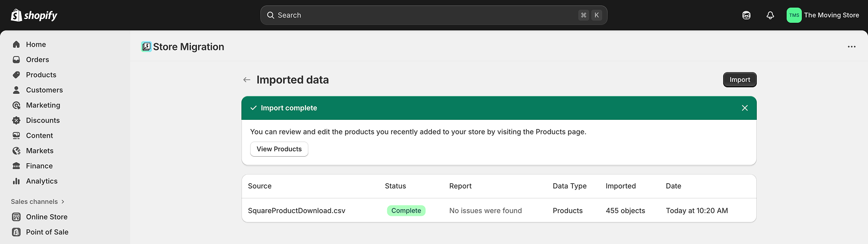The height and width of the screenshot is (244, 868).
Task: Click the Analytics bar chart icon
Action: 16,181
